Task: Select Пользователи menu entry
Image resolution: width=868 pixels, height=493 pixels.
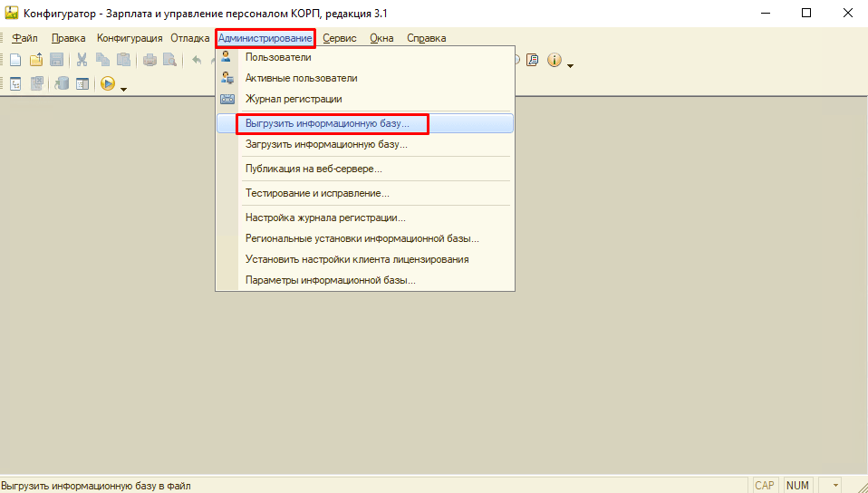Action: click(365, 57)
